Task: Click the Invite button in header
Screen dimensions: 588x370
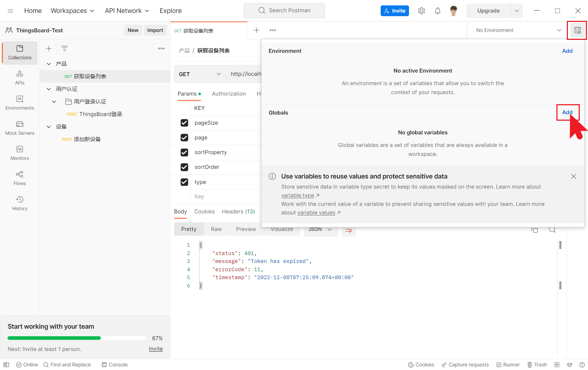Action: coord(395,11)
